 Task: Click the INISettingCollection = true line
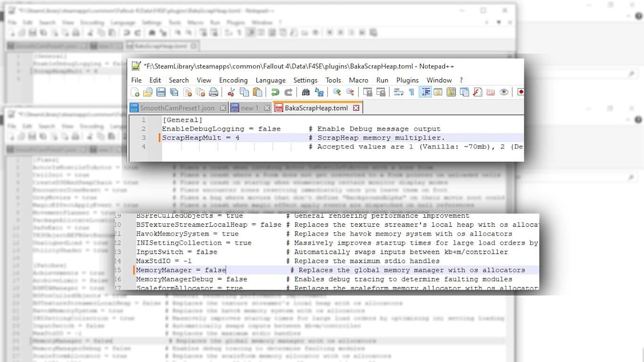point(194,243)
